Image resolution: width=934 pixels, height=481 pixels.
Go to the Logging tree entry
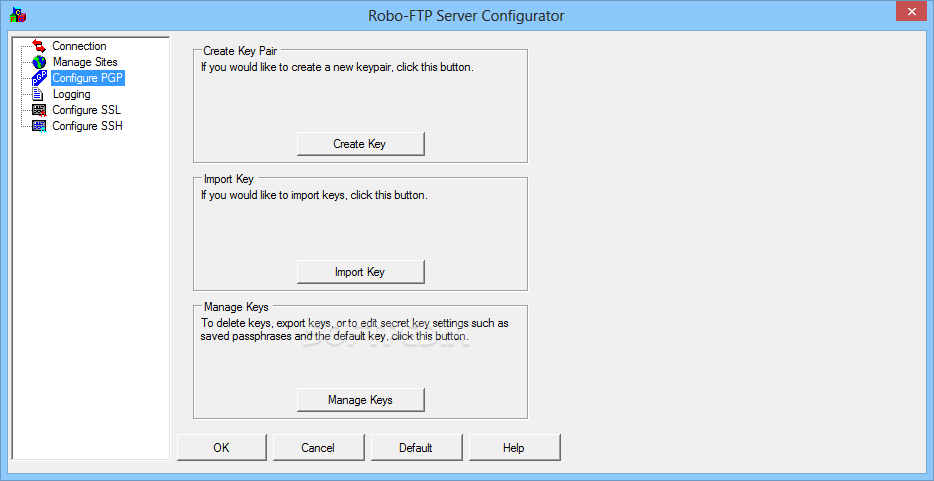(71, 94)
